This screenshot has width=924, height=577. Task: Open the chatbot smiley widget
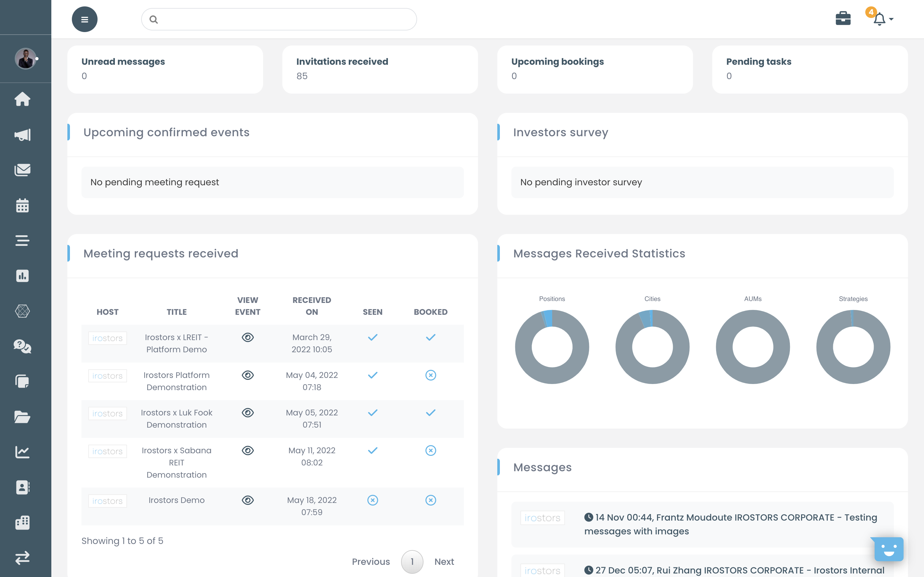pos(888,549)
